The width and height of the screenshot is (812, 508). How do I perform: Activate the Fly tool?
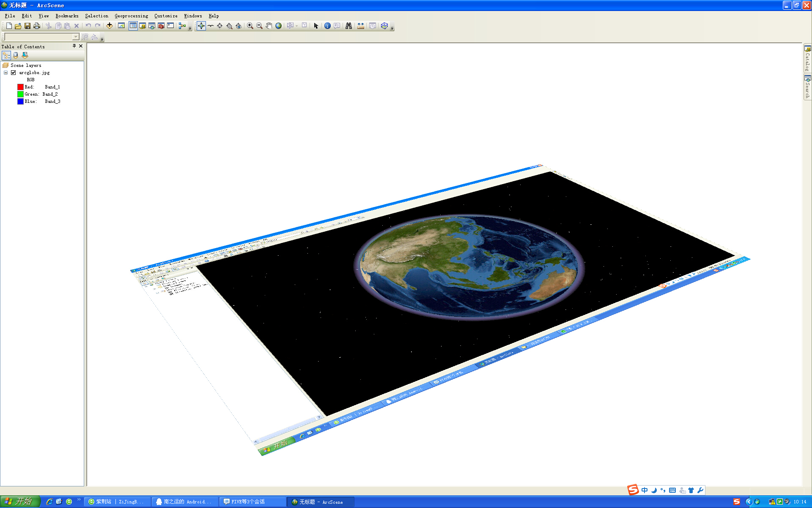pos(211,26)
